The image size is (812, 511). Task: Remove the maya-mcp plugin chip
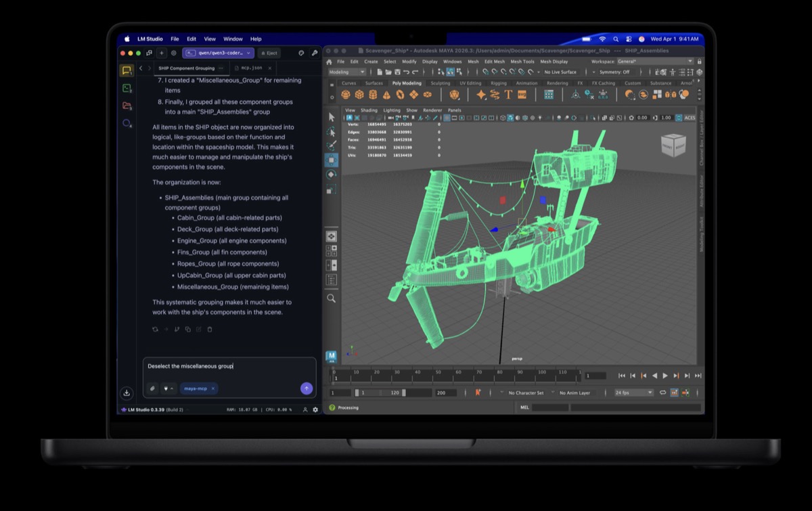pos(212,388)
